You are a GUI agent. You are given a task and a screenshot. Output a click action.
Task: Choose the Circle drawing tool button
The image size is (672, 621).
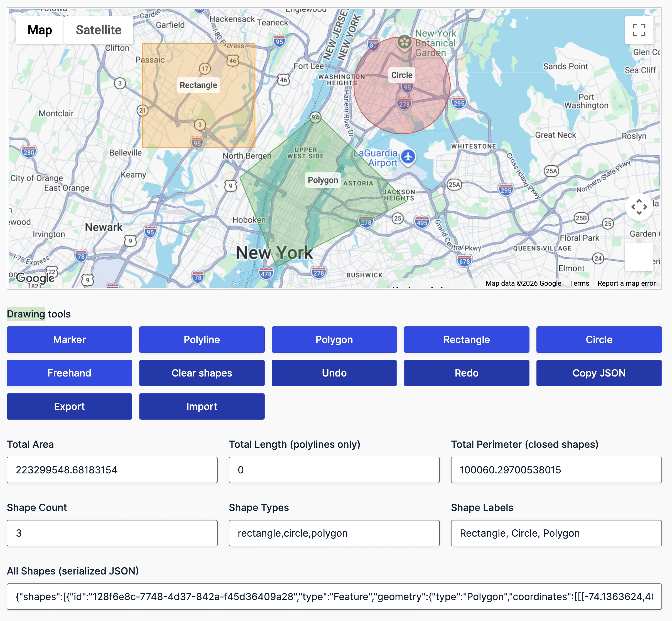tap(599, 339)
